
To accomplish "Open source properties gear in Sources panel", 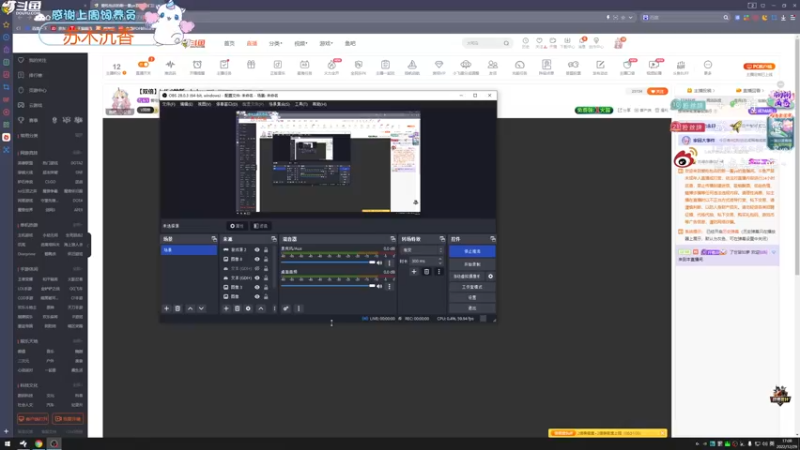I will [x=248, y=308].
